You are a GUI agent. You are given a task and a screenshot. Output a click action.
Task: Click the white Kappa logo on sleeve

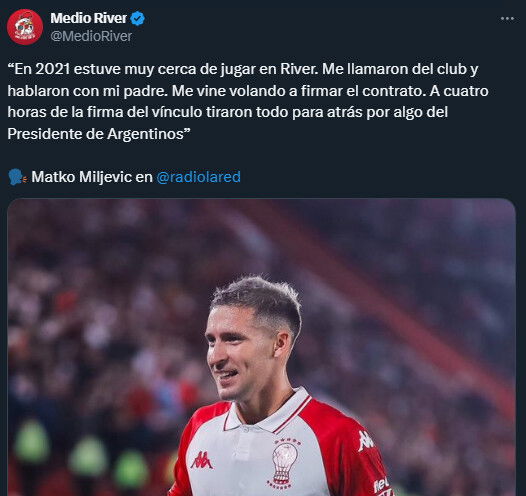365,440
